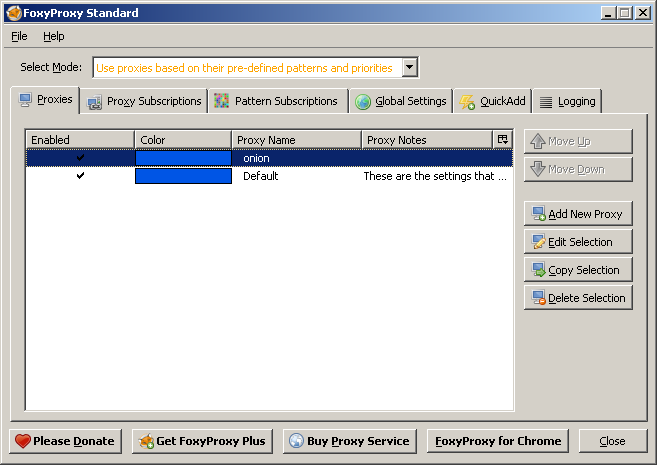
Task: Select the onion proxy name
Action: 256,158
